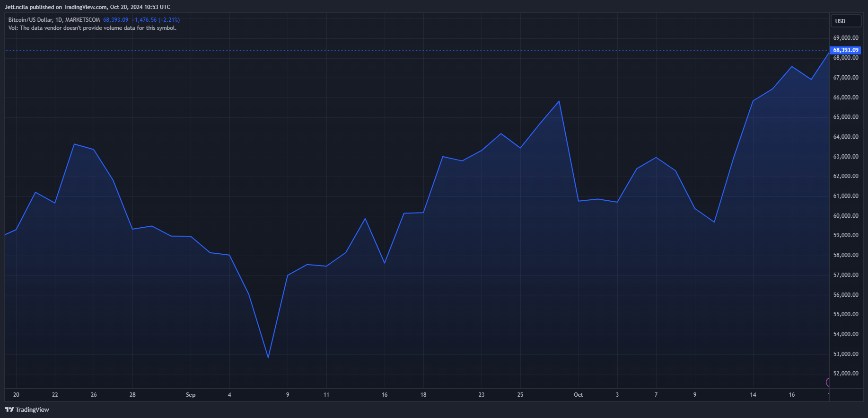
Task: Click the 1D interval text in header
Action: coord(59,20)
